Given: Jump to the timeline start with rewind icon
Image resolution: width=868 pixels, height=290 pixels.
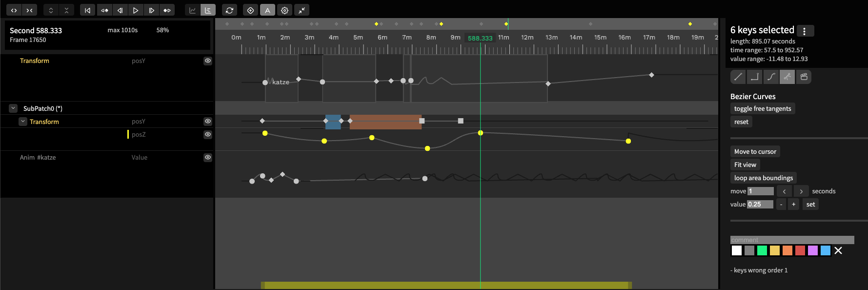Looking at the screenshot, I should point(87,10).
